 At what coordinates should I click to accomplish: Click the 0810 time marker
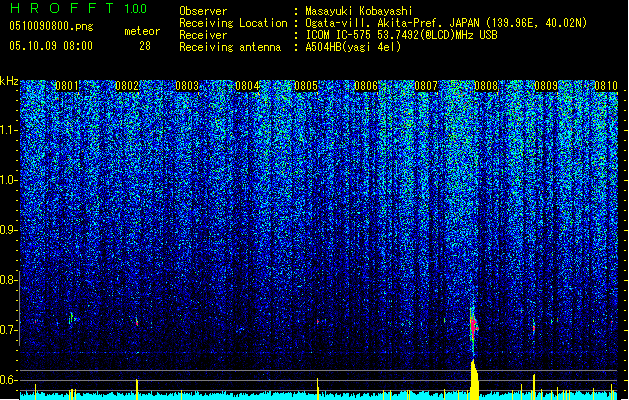606,85
